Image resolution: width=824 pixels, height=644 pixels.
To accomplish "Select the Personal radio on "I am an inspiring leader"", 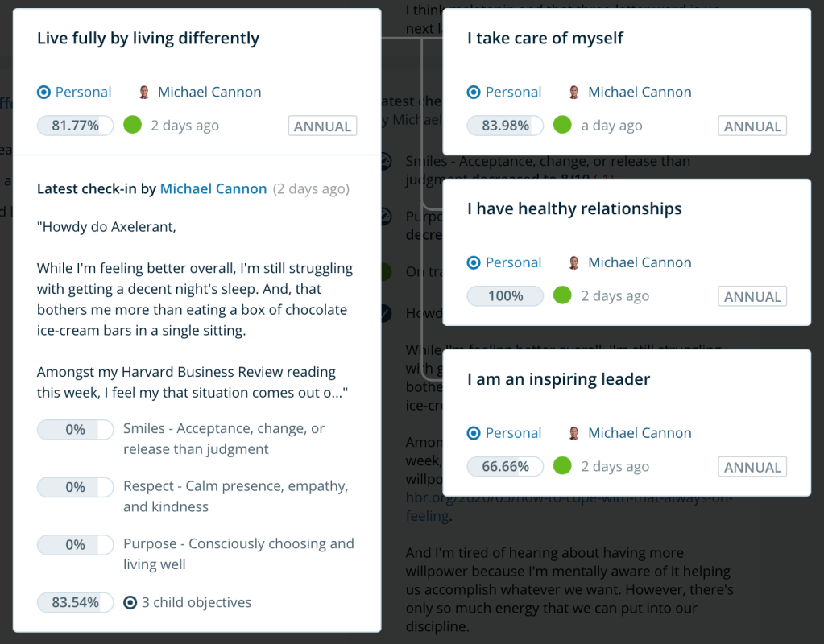I will click(x=473, y=432).
